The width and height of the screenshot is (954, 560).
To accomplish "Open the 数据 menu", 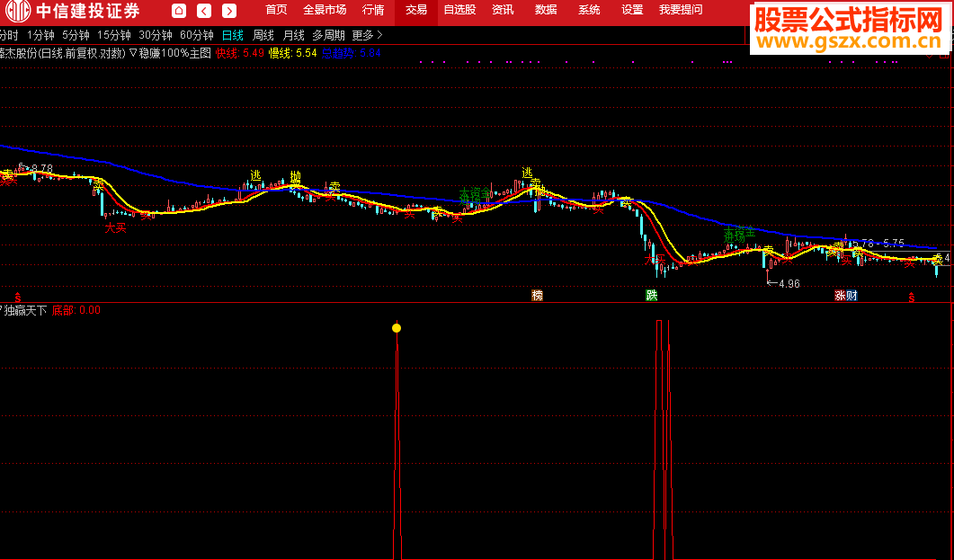I will 546,10.
